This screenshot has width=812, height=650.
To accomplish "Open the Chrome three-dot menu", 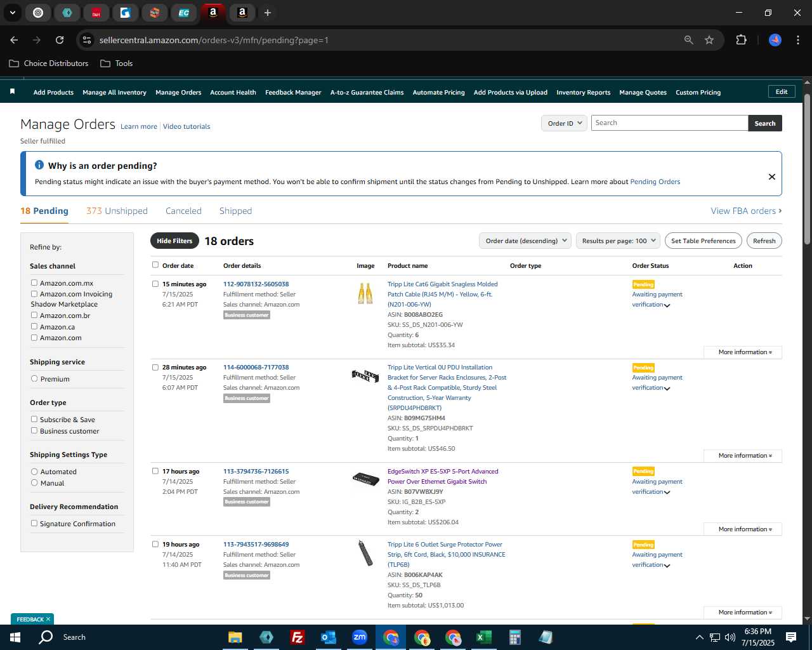I will [x=797, y=40].
